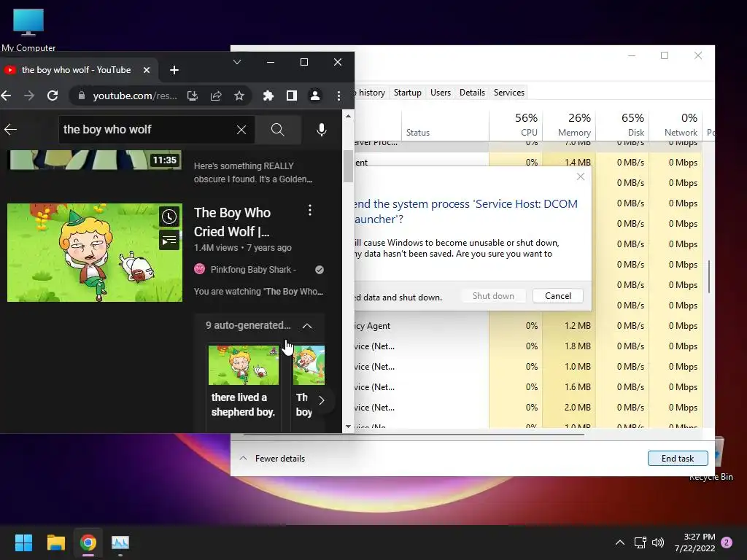Viewport: 747px width, 560px height.
Task: Click Pinkfong channel avatar icon
Action: point(200,269)
